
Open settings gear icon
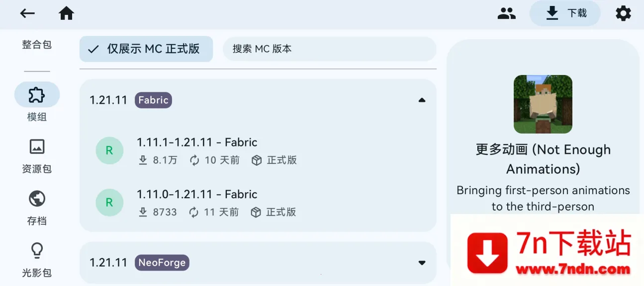(623, 13)
